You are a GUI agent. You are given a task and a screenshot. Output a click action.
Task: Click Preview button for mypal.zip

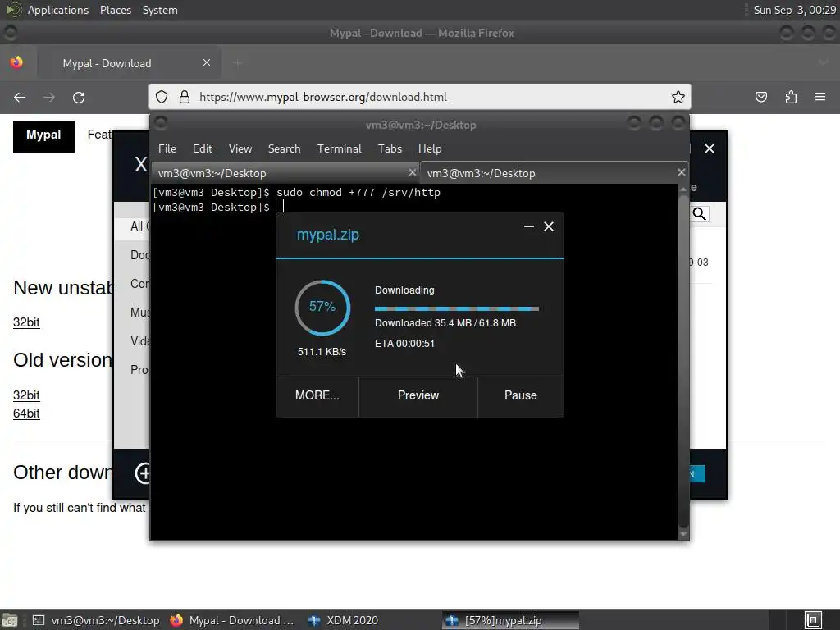(x=418, y=395)
